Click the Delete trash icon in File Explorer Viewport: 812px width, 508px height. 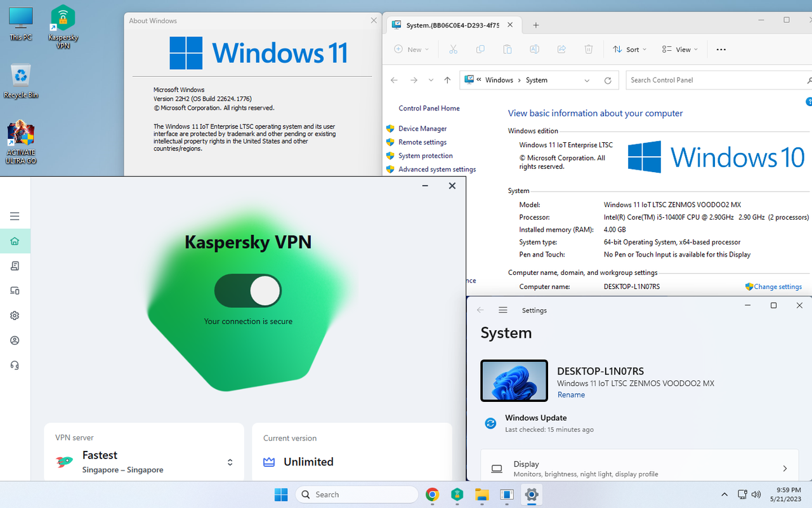coord(588,49)
